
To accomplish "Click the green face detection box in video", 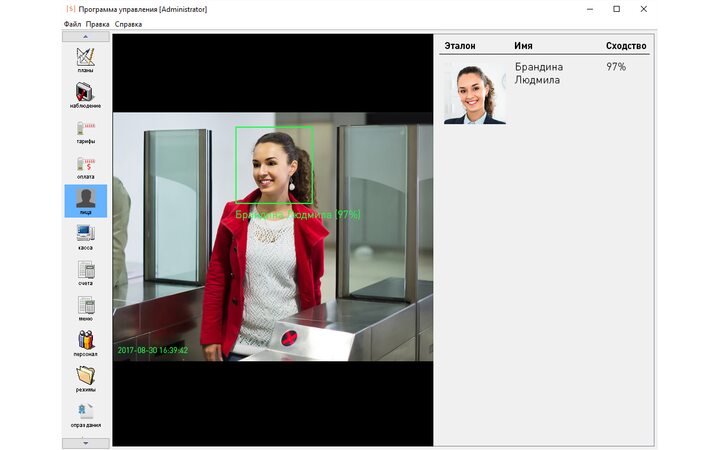I will (274, 165).
